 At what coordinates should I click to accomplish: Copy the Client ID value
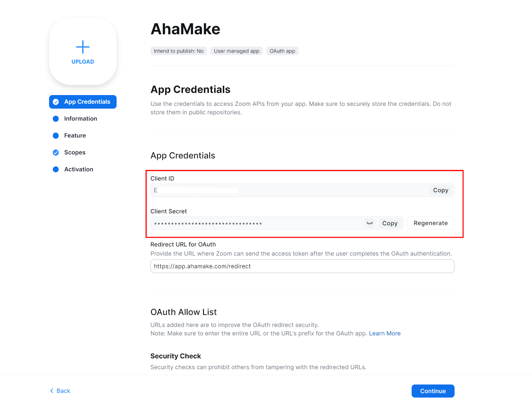point(441,190)
